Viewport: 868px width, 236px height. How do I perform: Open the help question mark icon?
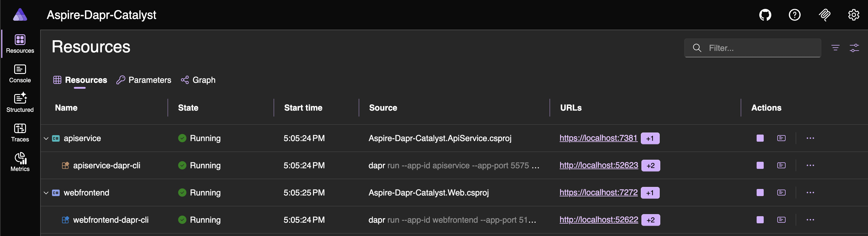point(794,15)
